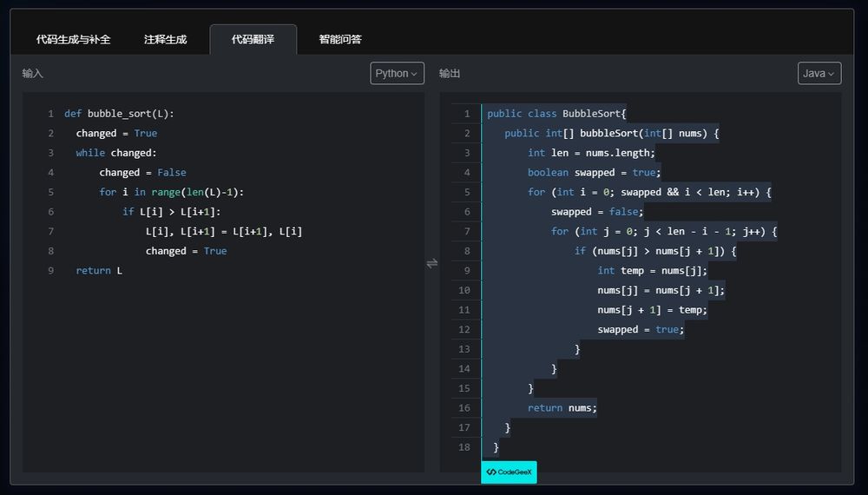Viewport: 868px width, 495px height.
Task: Click output line 'boolean swapped = true;'
Action: tap(594, 172)
